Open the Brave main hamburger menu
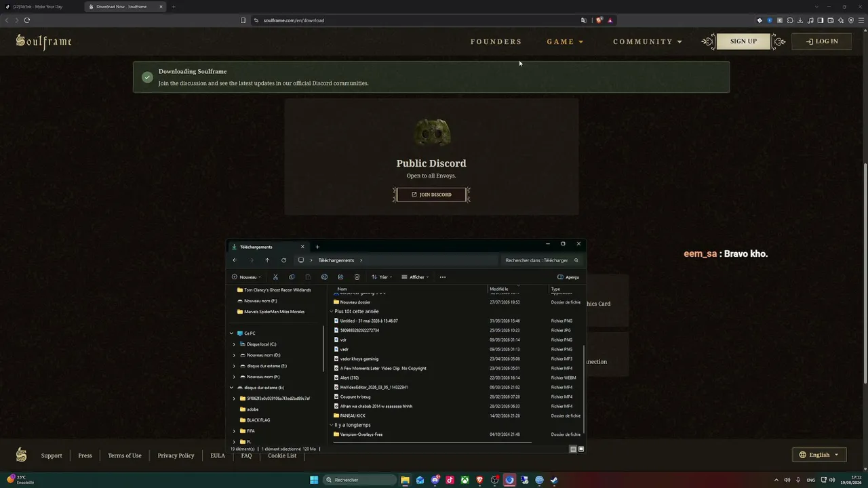Viewport: 868px width, 488px height. click(x=861, y=20)
